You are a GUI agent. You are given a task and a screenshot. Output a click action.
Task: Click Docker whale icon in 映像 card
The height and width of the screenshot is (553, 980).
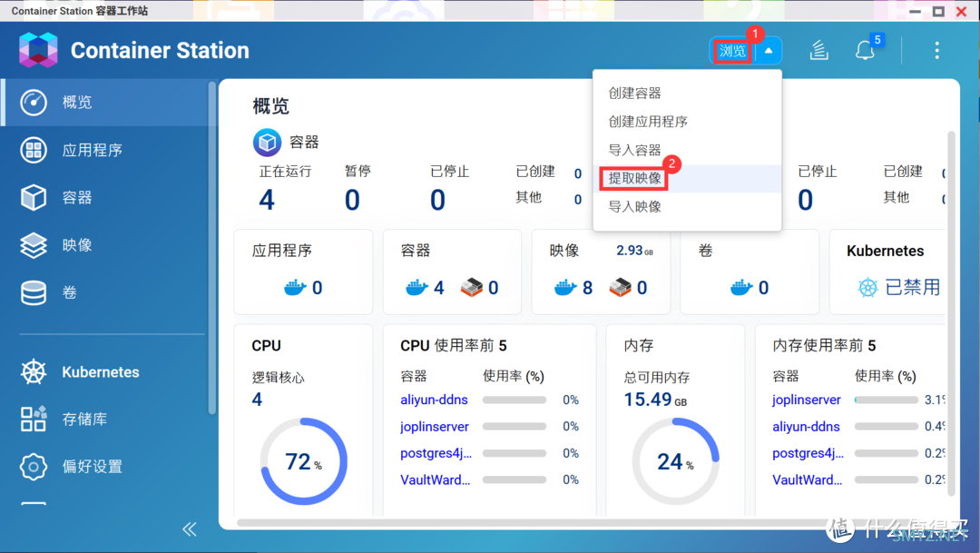coord(565,288)
